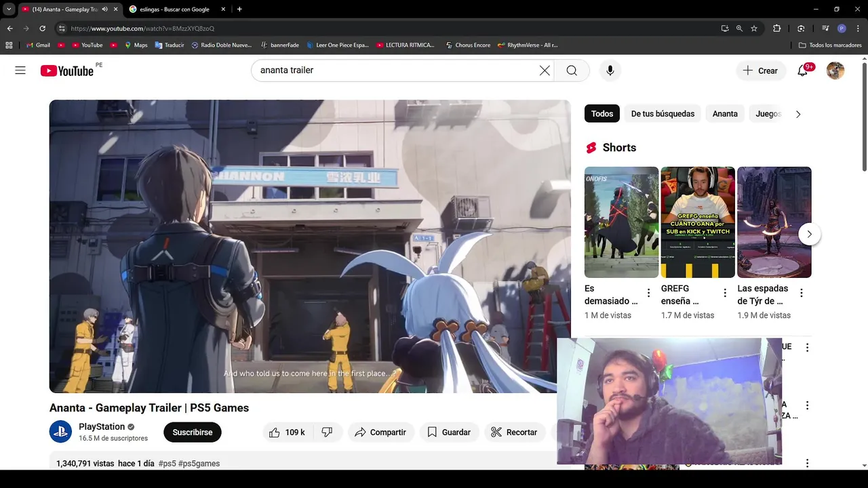The height and width of the screenshot is (488, 868).
Task: Show next Shorts with carousel arrow
Action: point(809,235)
